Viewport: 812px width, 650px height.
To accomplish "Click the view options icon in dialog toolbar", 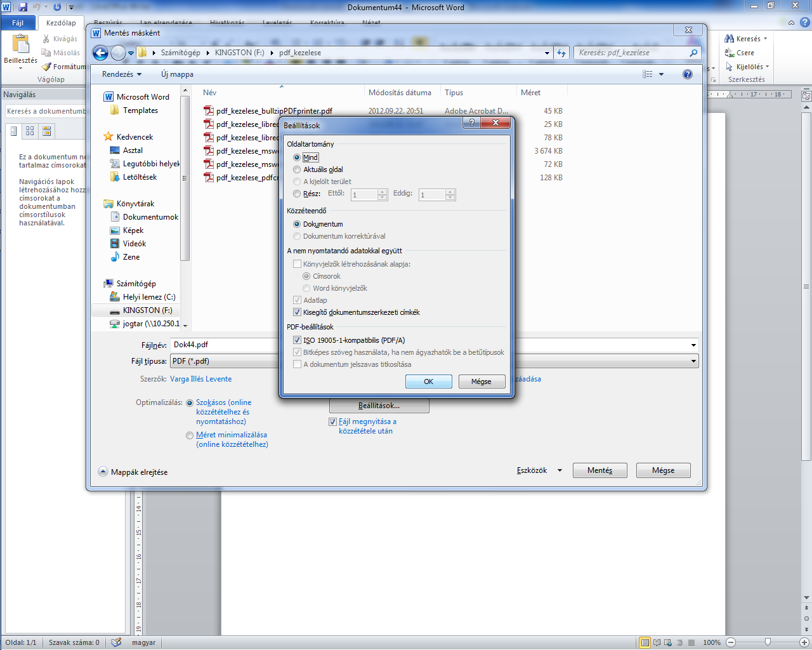I will [648, 74].
